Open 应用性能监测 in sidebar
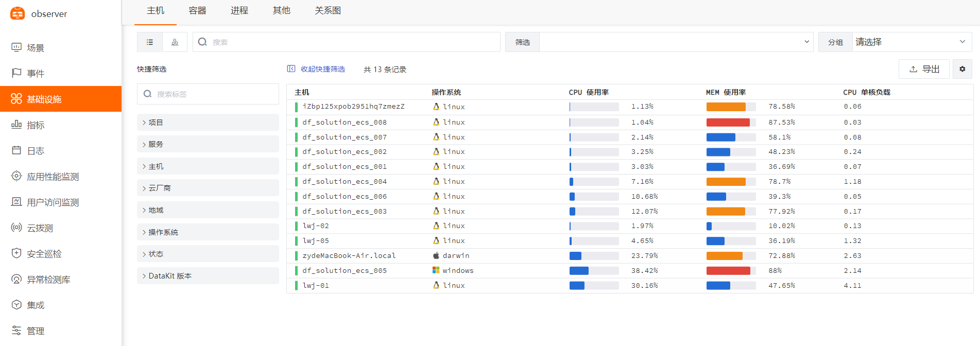980x346 pixels. click(53, 177)
